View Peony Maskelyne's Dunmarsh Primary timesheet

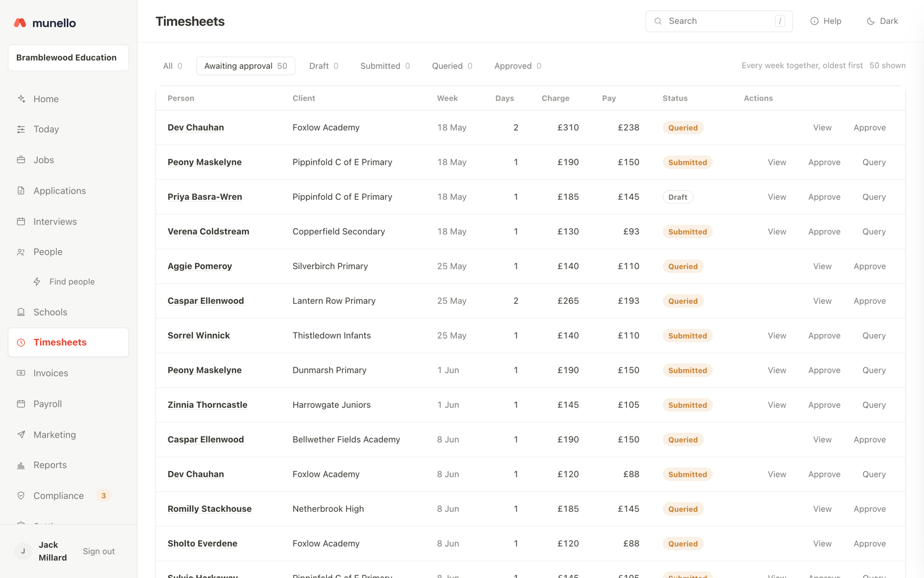point(777,370)
